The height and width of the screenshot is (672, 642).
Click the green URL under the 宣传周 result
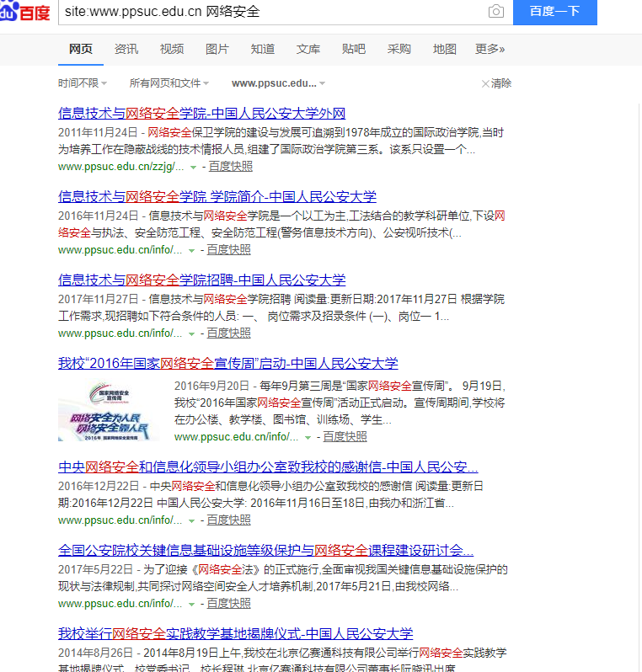pyautogui.click(x=236, y=437)
